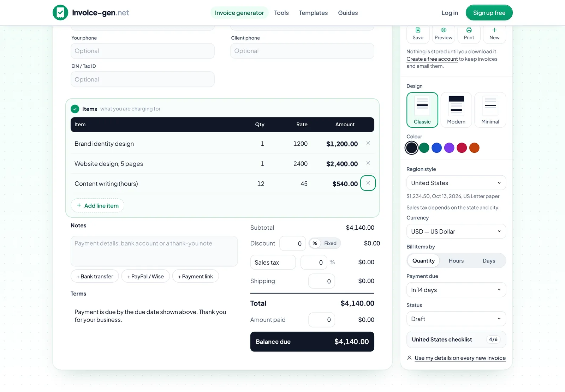Pick the dark navy colour swatch
The image size is (565, 392).
pos(411,148)
